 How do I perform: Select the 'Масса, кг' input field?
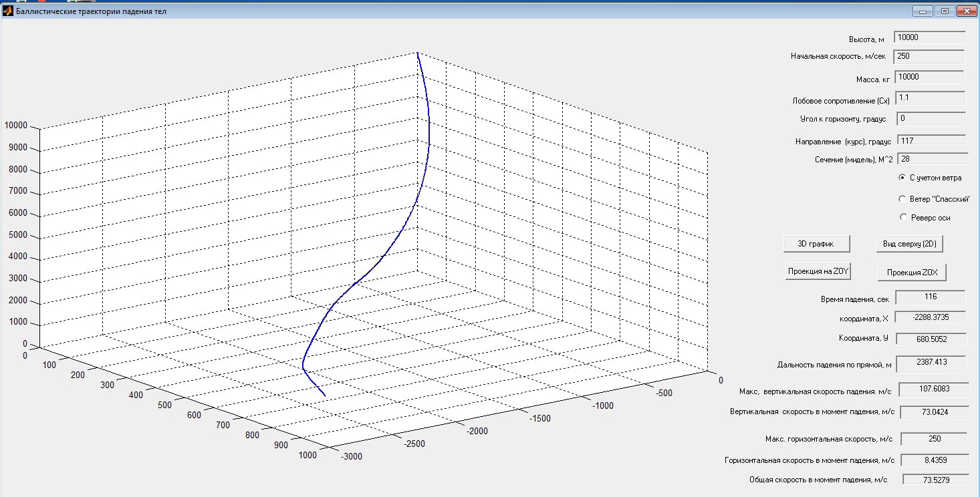[929, 77]
